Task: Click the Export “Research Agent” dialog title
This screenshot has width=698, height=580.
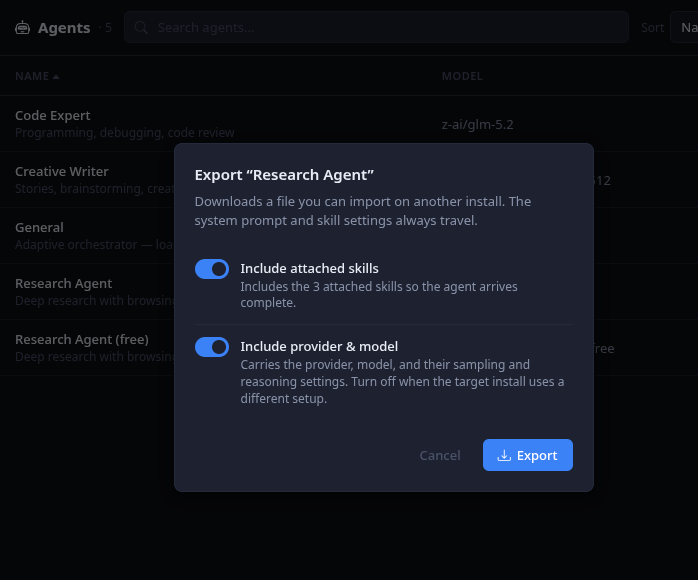Action: pos(284,175)
